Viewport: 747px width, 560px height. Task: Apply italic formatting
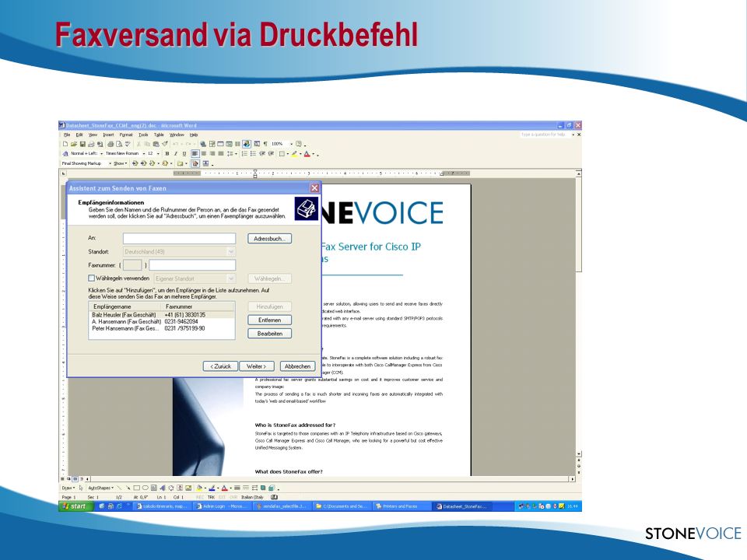pyautogui.click(x=176, y=154)
